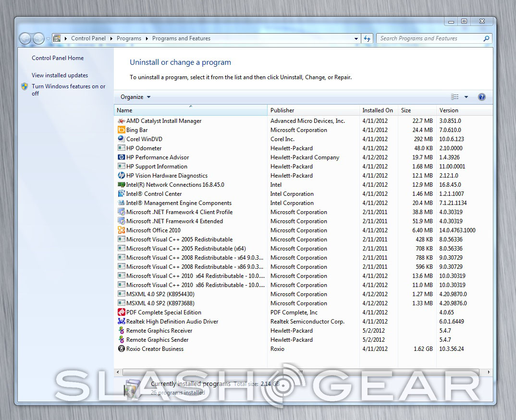
Task: Open the help question mark button
Action: pyautogui.click(x=482, y=97)
